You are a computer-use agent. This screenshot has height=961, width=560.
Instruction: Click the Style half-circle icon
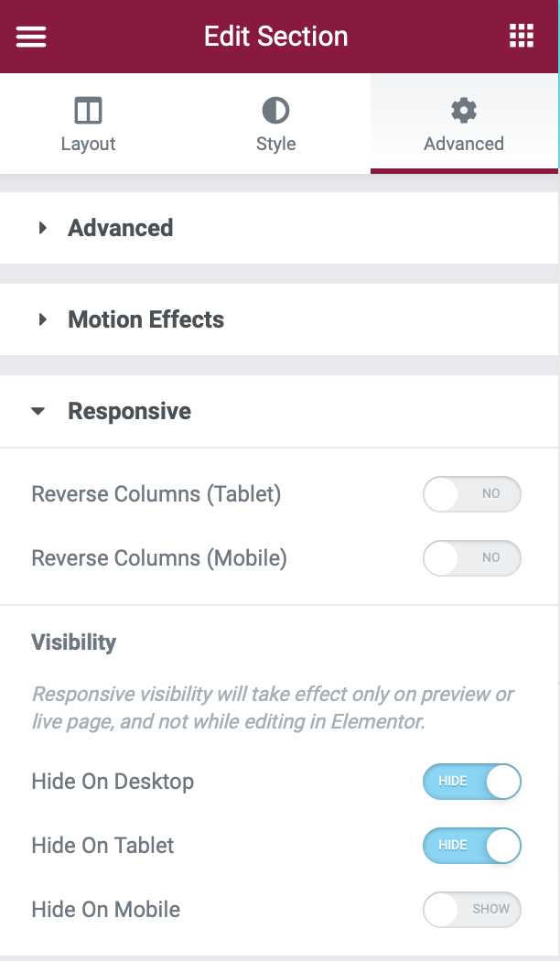point(275,112)
